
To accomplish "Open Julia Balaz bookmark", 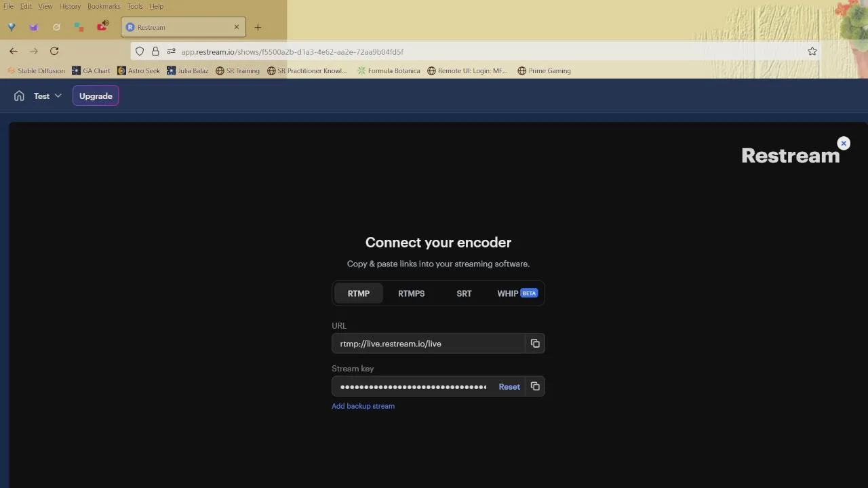I will pyautogui.click(x=188, y=70).
